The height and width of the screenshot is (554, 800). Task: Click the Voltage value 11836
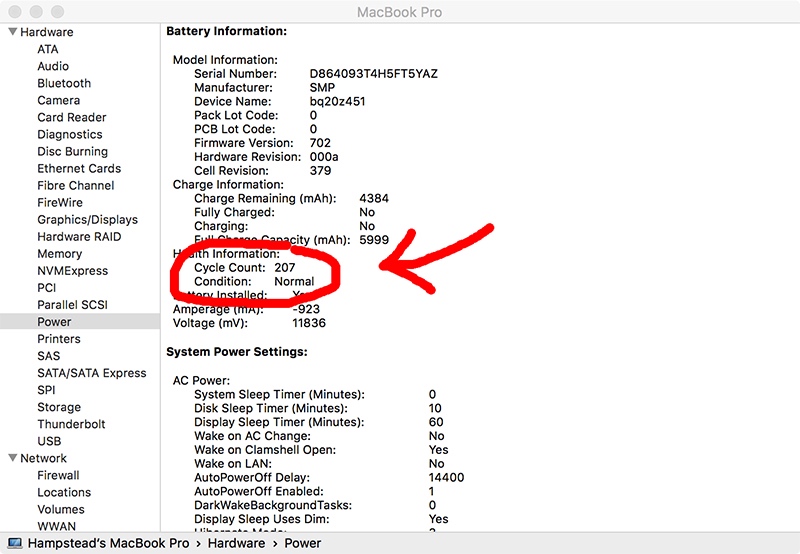[309, 323]
